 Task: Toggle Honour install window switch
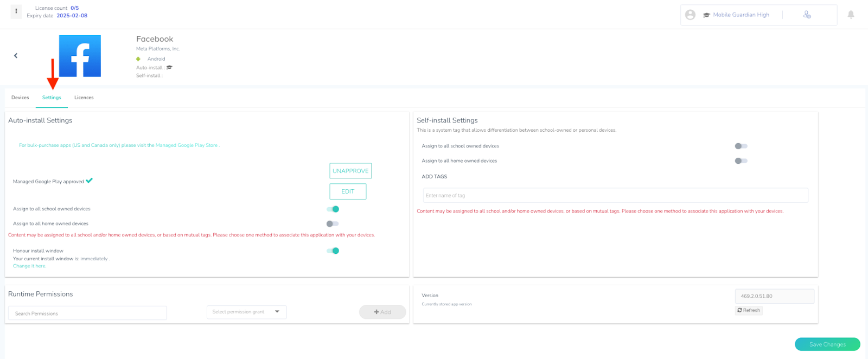point(333,251)
